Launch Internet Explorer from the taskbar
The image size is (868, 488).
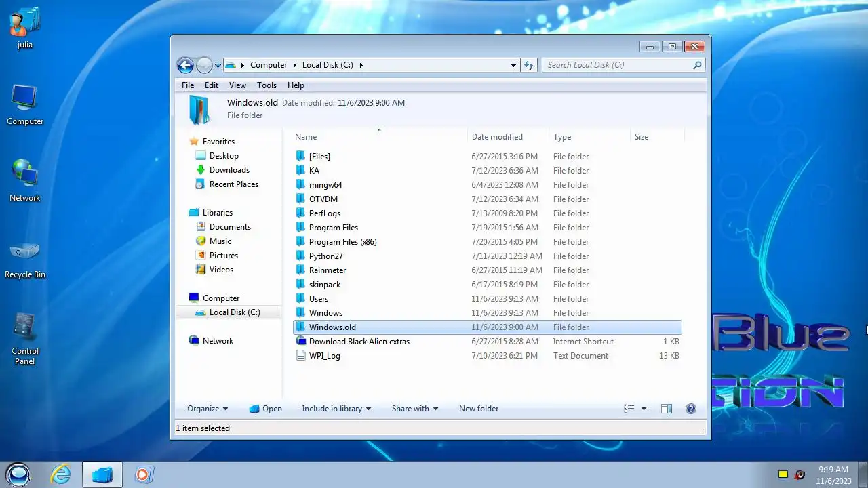coord(61,474)
